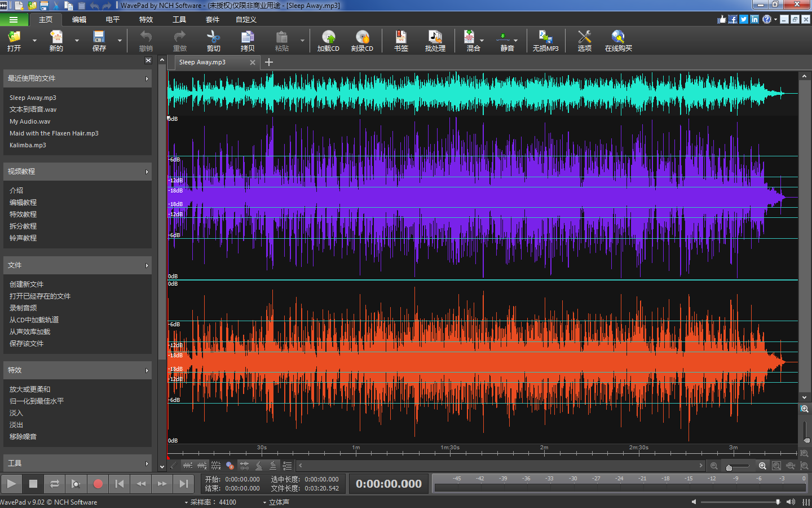Open the Batch processing tool

[435, 41]
